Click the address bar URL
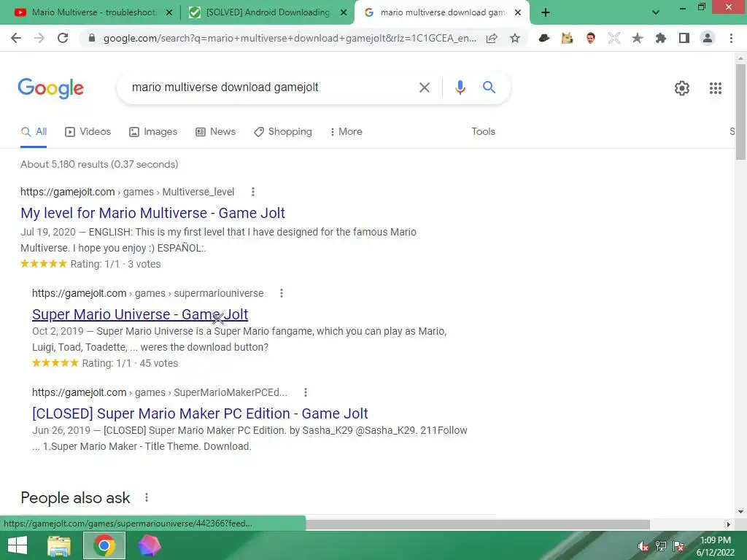The image size is (747, 560). coord(290,38)
